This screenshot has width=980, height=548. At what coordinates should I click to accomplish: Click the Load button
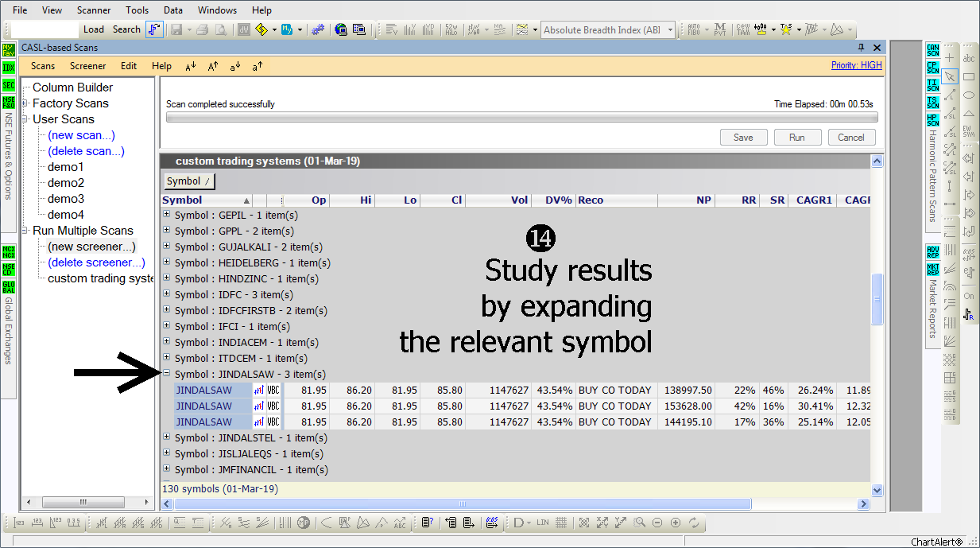(x=94, y=29)
